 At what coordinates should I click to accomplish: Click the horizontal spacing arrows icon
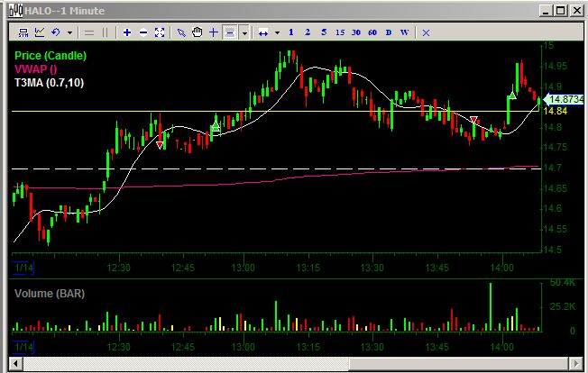[x=263, y=33]
